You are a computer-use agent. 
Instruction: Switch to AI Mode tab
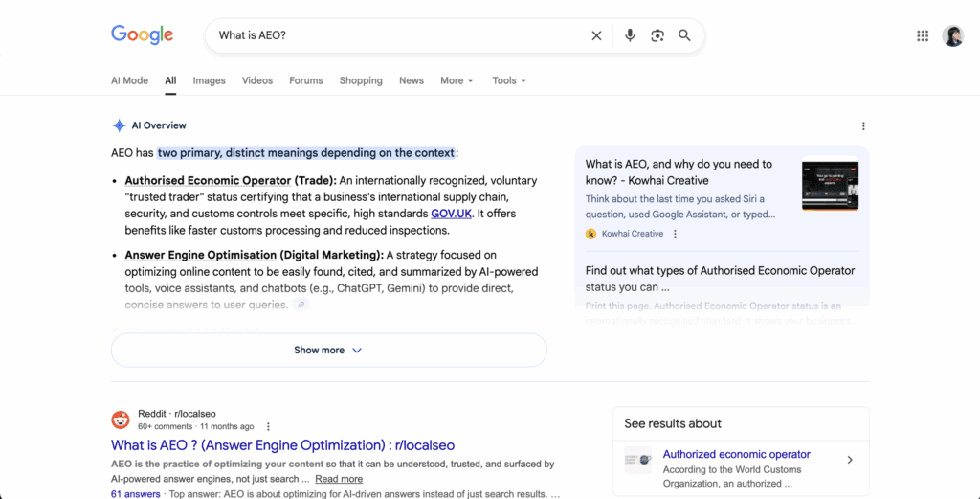pos(129,80)
